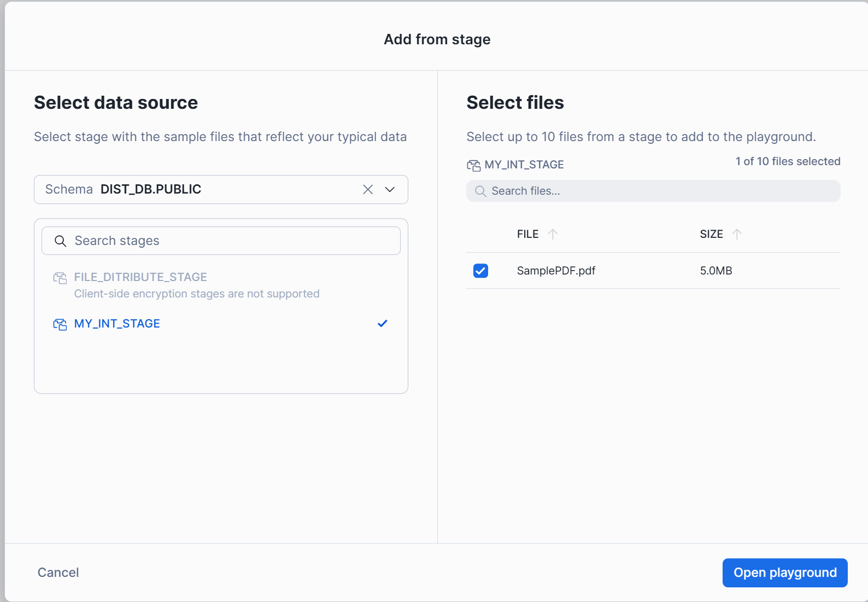Focus the Search stages input field
Screen dimensions: 868x602
pos(230,241)
